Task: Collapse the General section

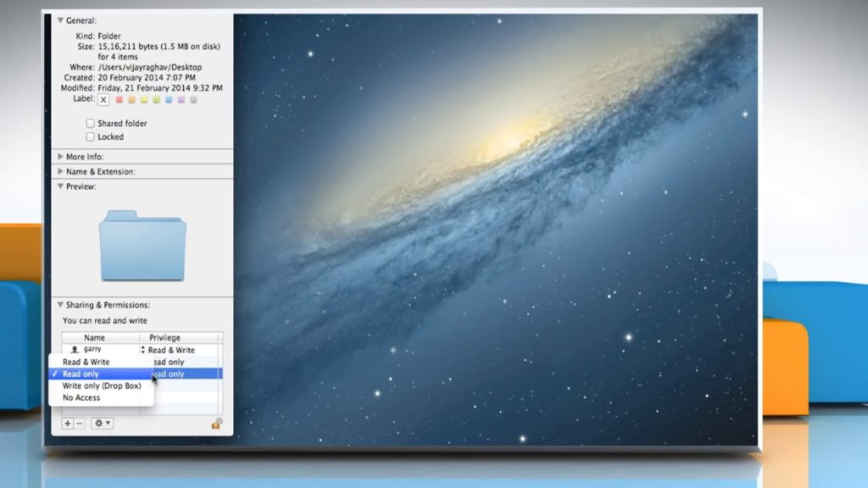Action: click(59, 19)
